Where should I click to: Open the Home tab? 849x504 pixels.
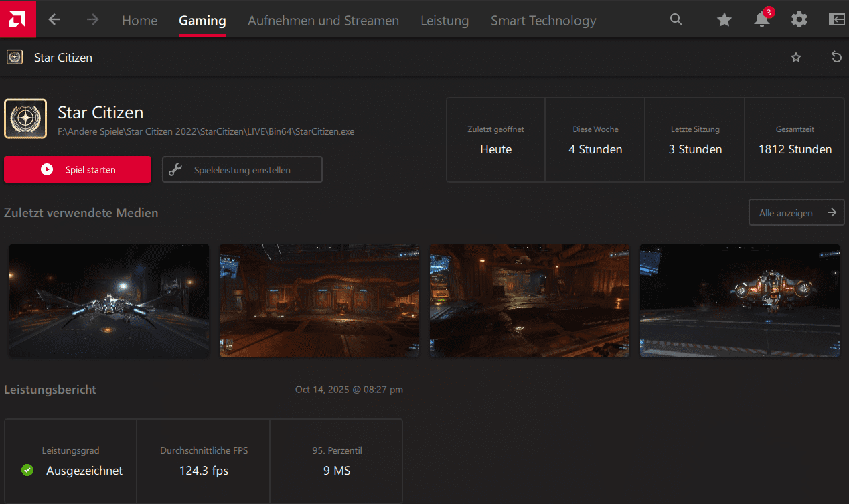[139, 21]
